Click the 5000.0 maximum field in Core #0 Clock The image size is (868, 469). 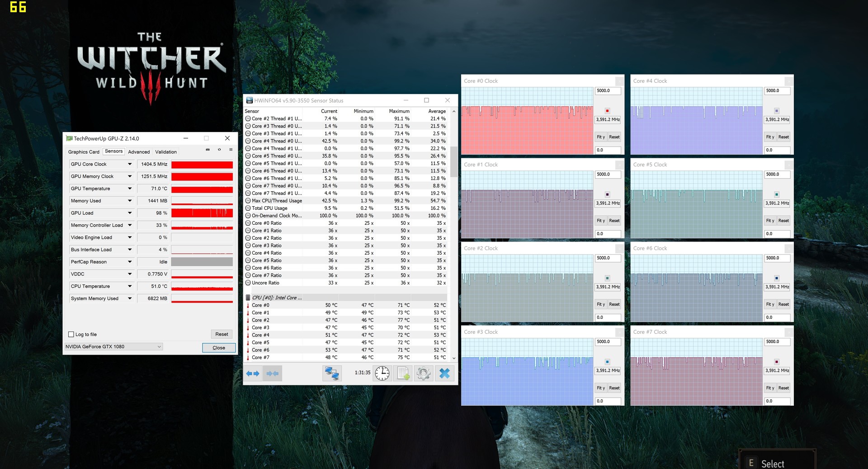click(x=608, y=91)
